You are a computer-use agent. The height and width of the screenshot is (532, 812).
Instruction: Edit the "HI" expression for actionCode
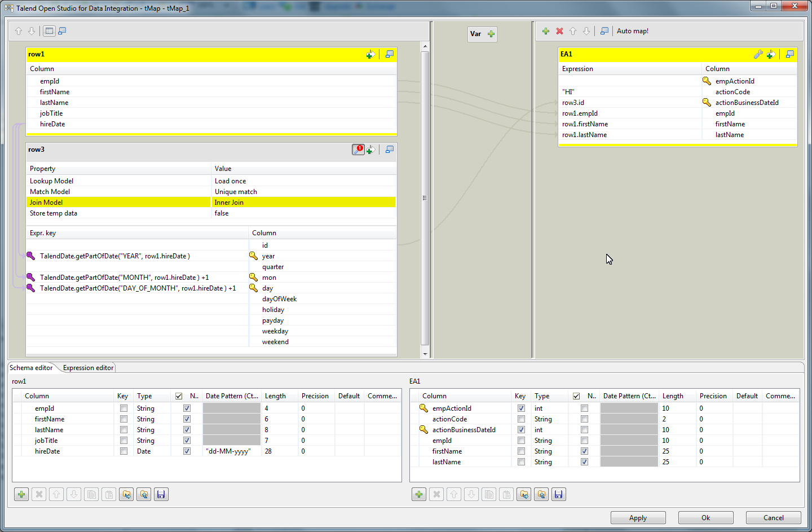pyautogui.click(x=630, y=92)
